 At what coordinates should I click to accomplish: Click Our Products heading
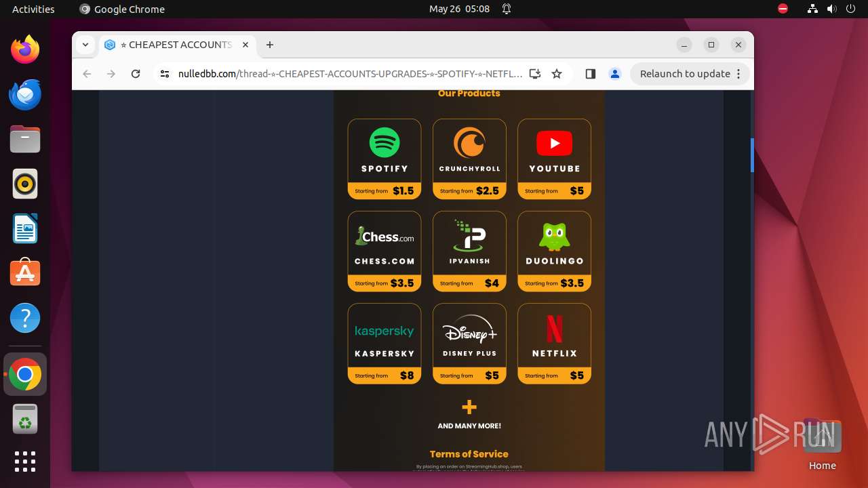click(x=469, y=94)
